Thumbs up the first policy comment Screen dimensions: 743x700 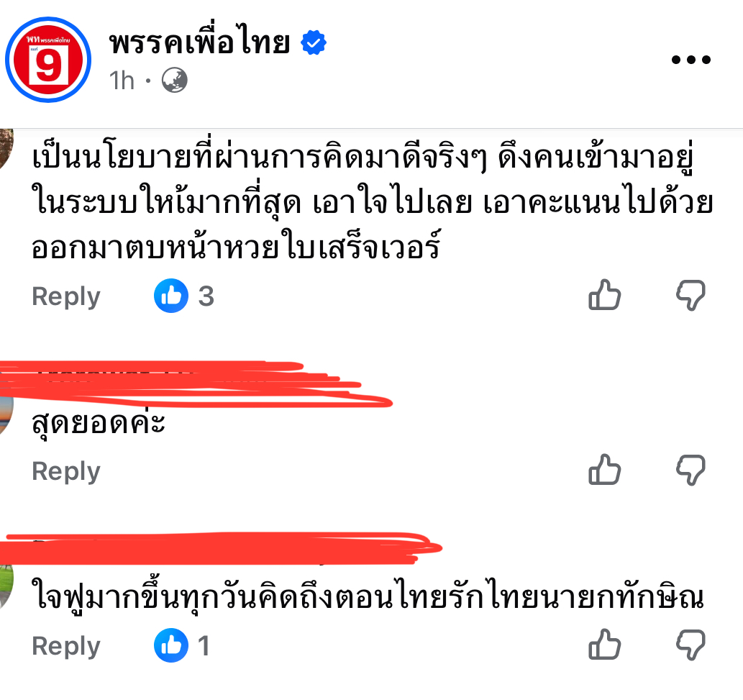point(604,295)
